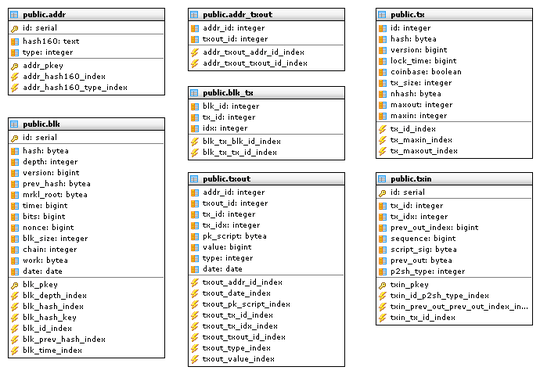Screen dimensions: 540x374
Task: Click the lightning icon beside txout_value_index
Action: 195,359
